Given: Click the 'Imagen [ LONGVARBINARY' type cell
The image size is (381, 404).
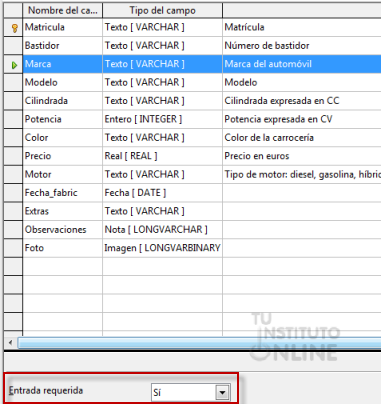Looking at the screenshot, I should point(162,248).
